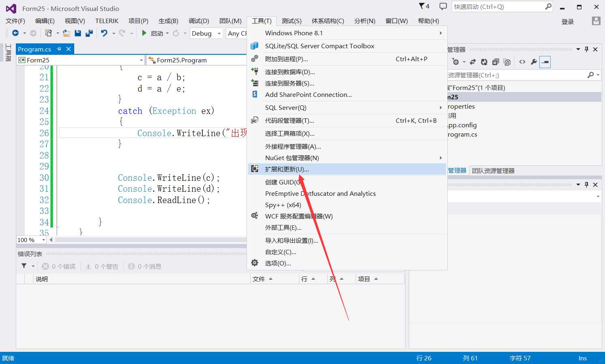This screenshot has width=605, height=364.
Task: Open the 调试(D) menu
Action: [x=199, y=21]
